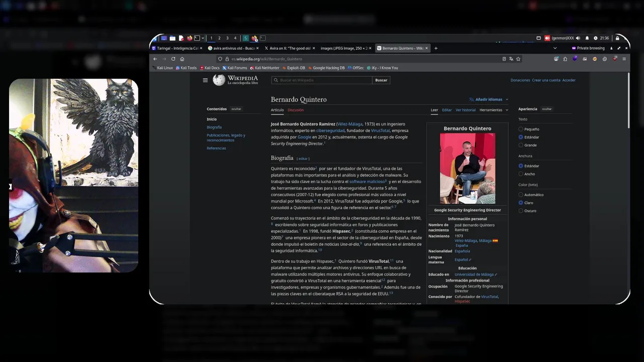
Task: Open the Editar tab
Action: point(447,110)
